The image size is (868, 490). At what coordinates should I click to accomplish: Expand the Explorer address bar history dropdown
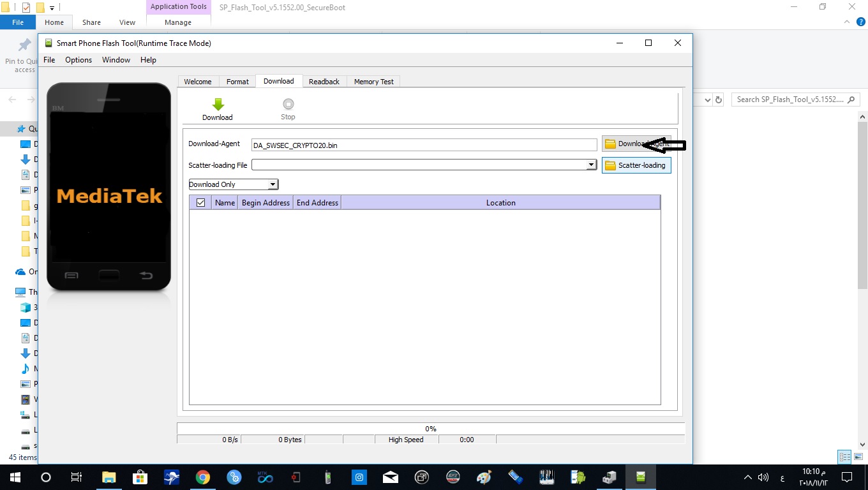tap(707, 100)
